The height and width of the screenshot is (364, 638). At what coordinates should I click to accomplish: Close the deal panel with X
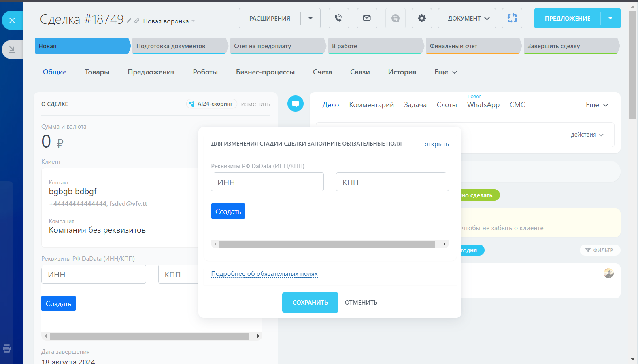point(12,20)
